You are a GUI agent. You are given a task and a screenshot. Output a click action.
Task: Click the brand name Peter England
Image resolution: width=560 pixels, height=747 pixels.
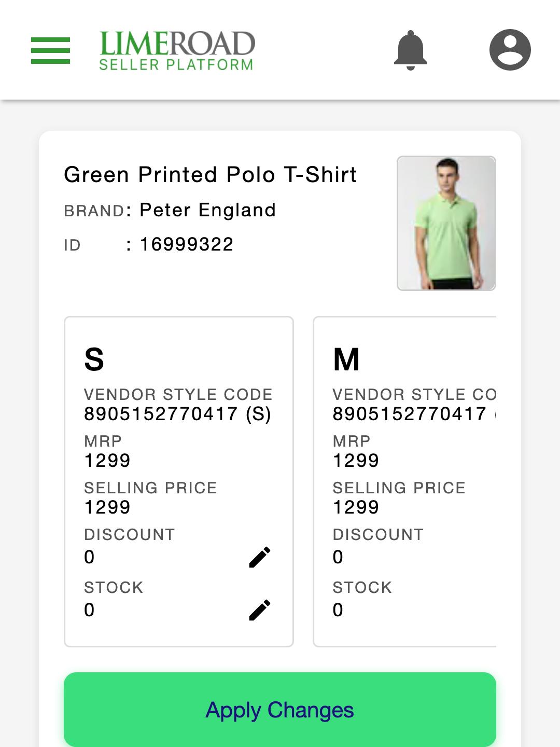[207, 210]
